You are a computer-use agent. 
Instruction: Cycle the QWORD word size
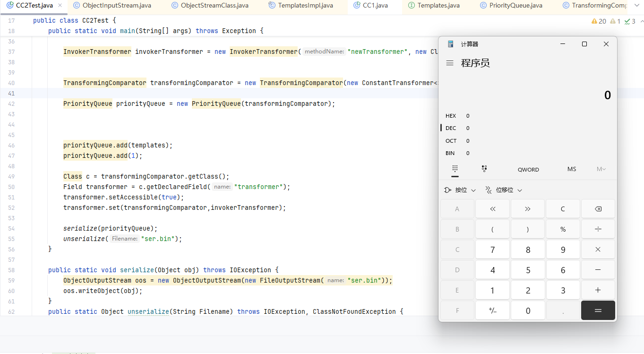[x=528, y=170]
